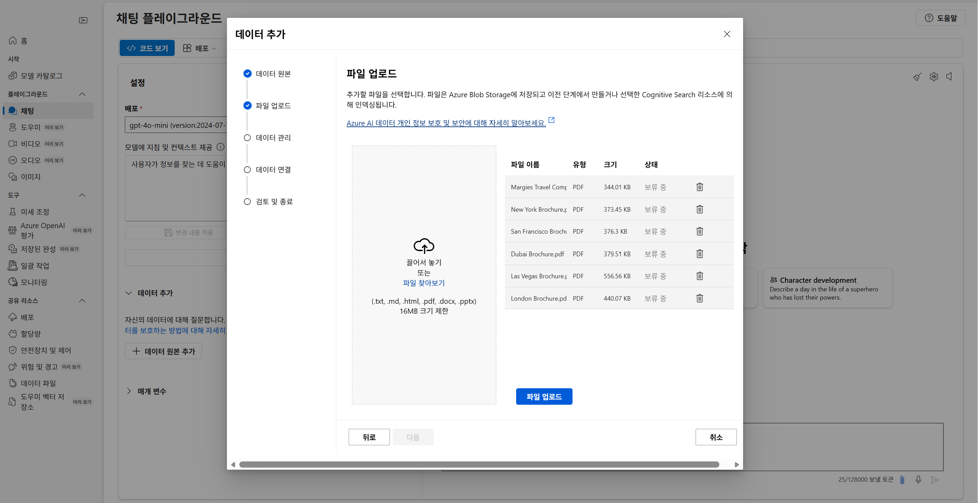Click the 모니터링 icon

click(13, 282)
